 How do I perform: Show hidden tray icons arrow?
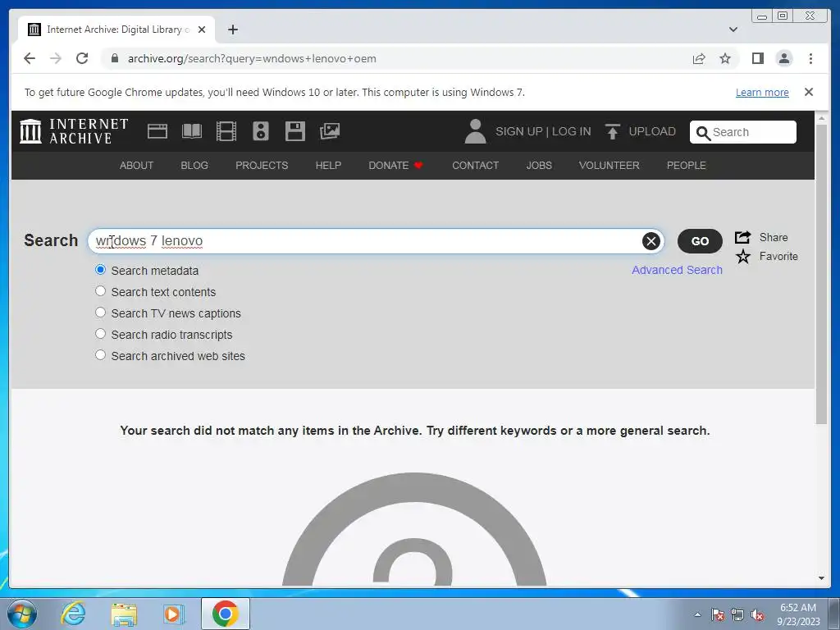point(697,614)
